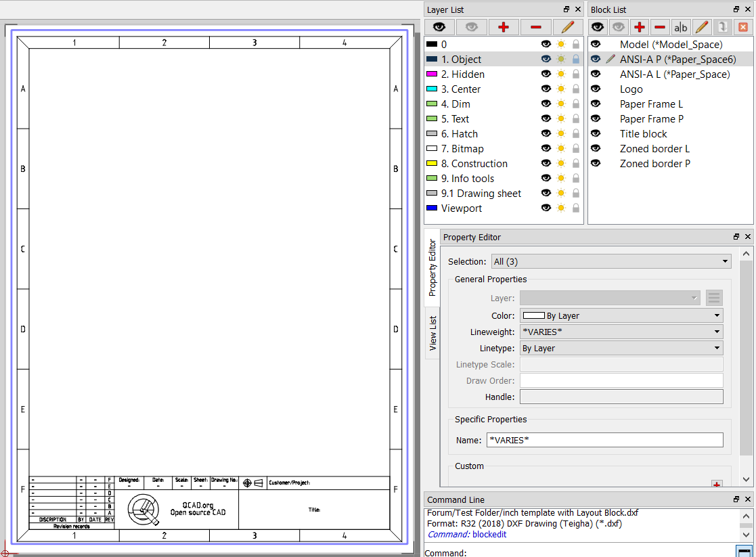The width and height of the screenshot is (756, 557).
Task: Click the Add Layer red plus button
Action: (x=503, y=27)
